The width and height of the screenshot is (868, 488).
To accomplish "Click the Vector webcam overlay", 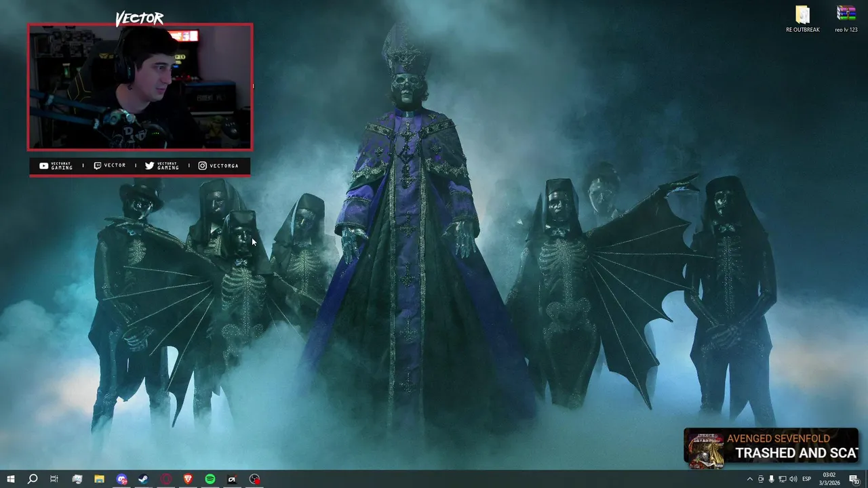I will (140, 87).
